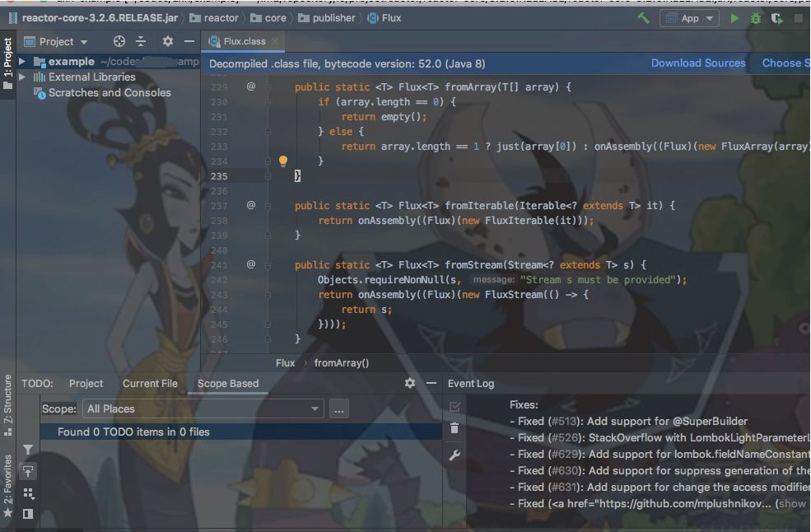Click the Fixed (#513) @SuperBuilder log line
This screenshot has height=532, width=811.
click(x=628, y=422)
